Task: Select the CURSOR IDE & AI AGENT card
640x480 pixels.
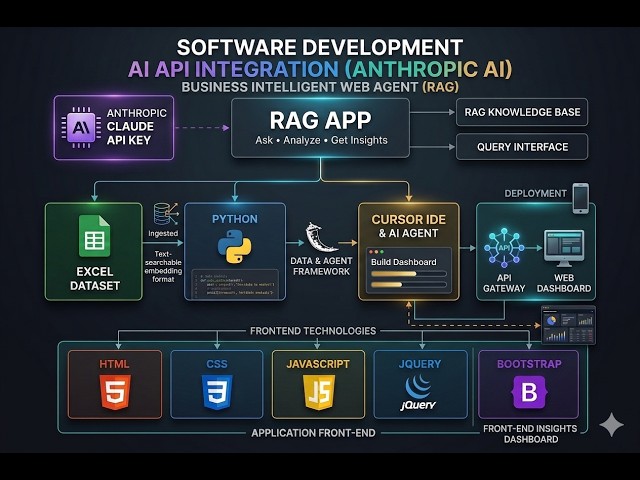Action: tap(409, 251)
